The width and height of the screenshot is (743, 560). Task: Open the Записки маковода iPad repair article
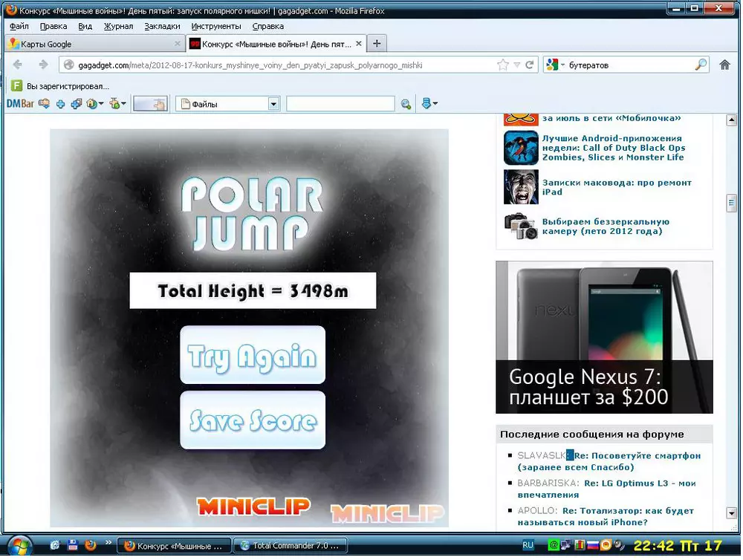[x=616, y=187]
